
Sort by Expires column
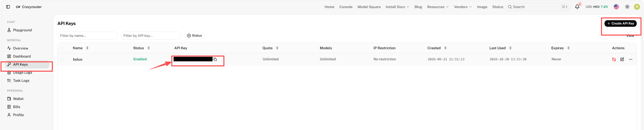560,48
